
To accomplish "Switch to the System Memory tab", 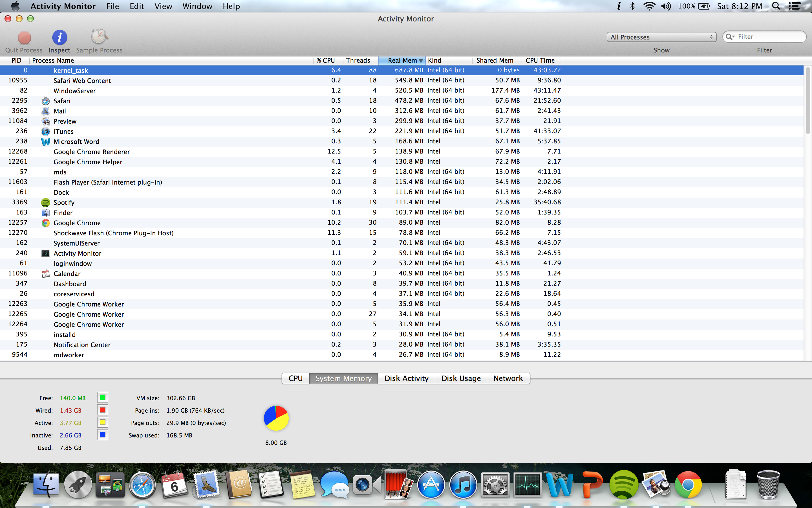I will pos(344,378).
